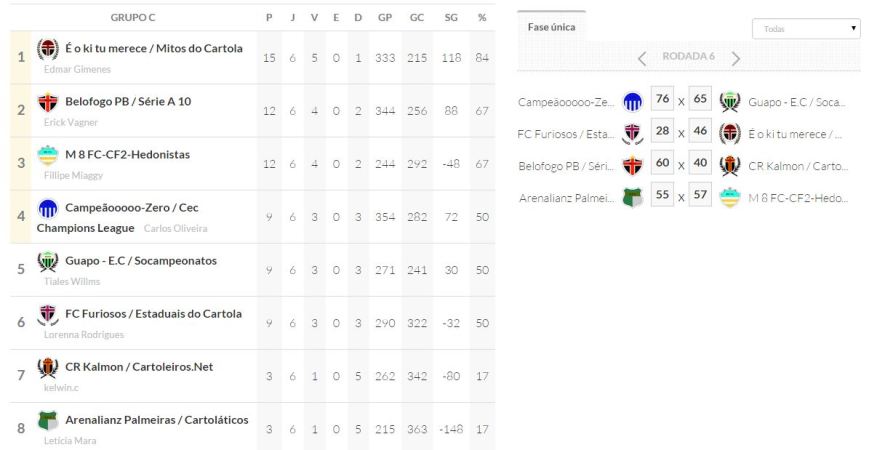This screenshot has width=869, height=450.
Task: Open Arenalianz Palmeiras / Cartoláticos team link
Action: [x=156, y=419]
